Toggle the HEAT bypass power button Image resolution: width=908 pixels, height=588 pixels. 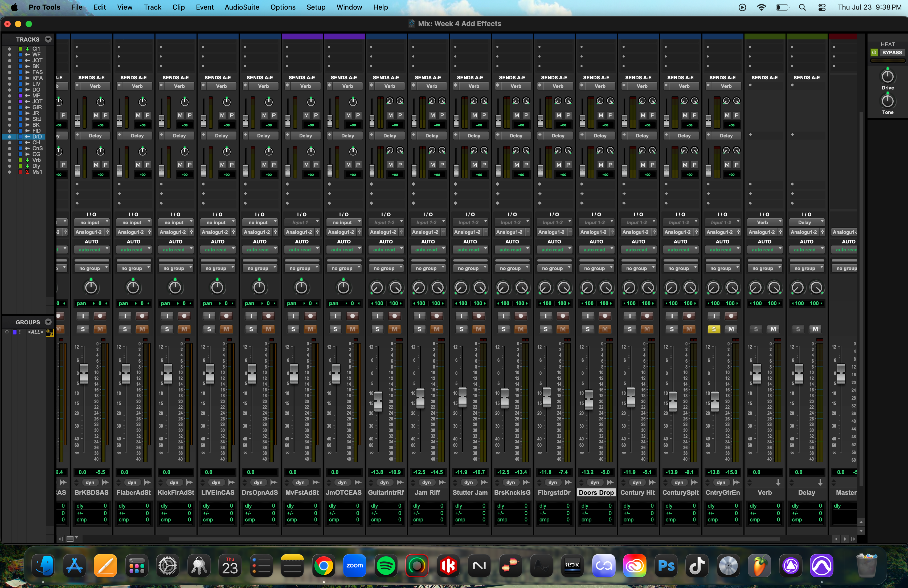pos(874,53)
